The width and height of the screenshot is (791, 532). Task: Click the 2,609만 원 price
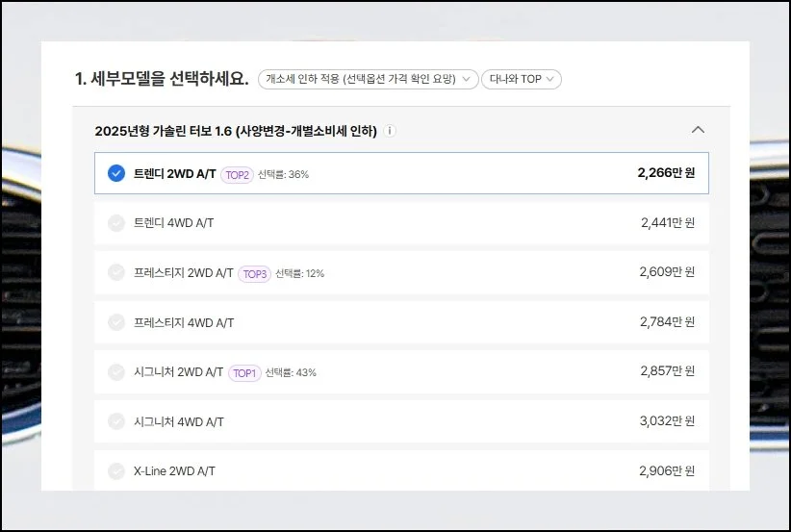click(667, 272)
